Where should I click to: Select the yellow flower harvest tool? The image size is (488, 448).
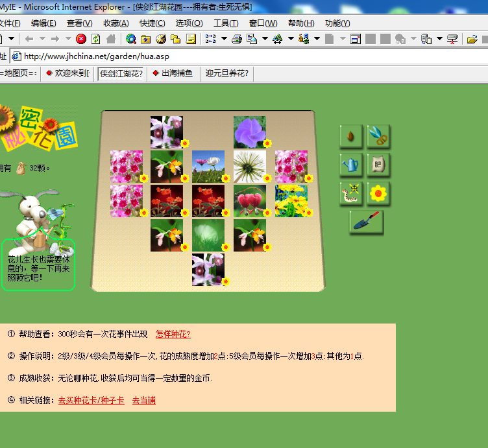[x=378, y=193]
